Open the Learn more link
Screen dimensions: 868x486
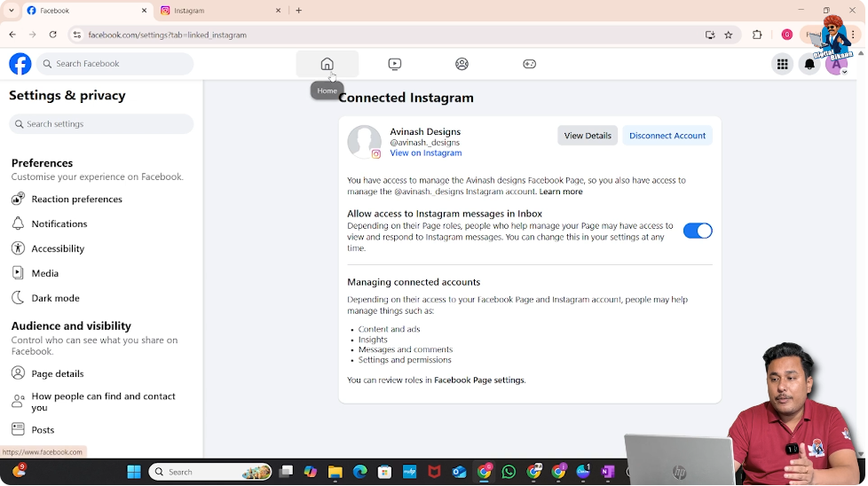point(561,192)
